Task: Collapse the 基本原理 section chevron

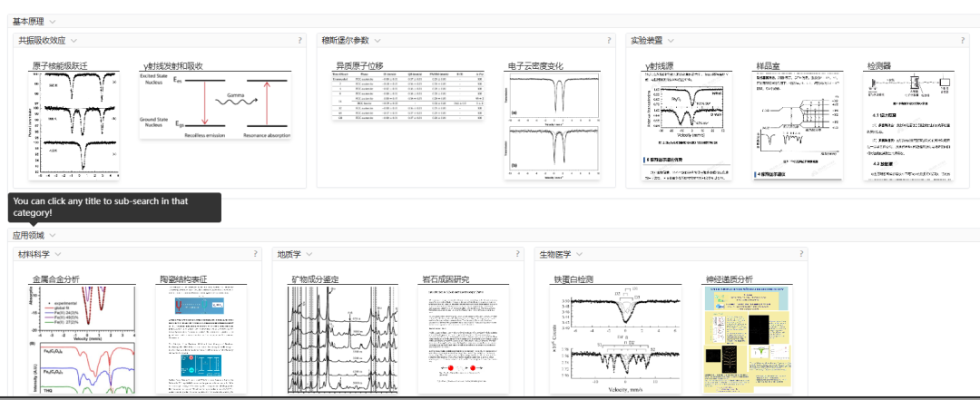Action: coord(53,21)
